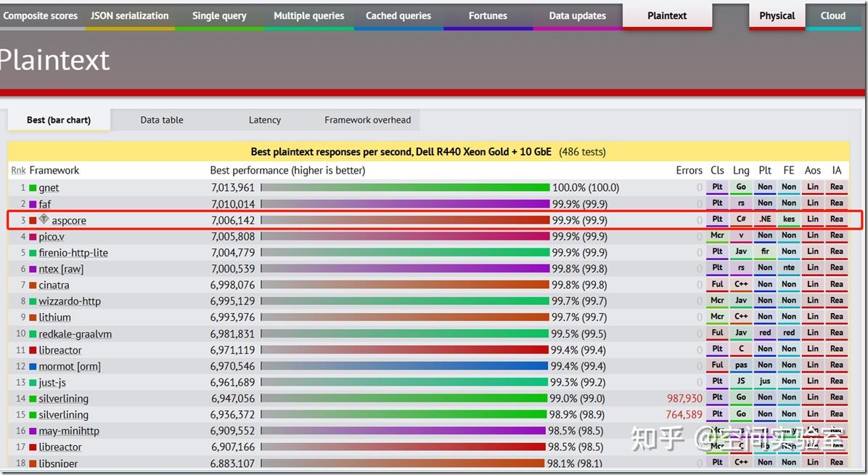Click the green square icon next to gnet
The height and width of the screenshot is (475, 868).
(x=32, y=187)
